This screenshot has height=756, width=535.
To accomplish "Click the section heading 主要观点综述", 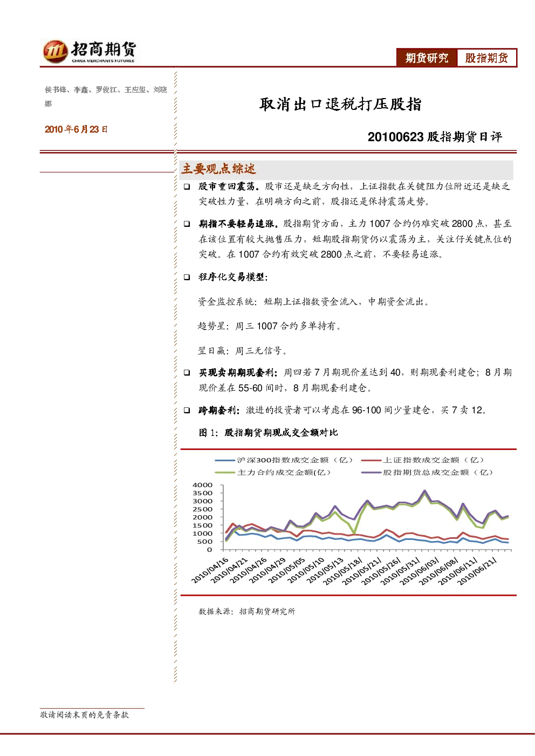I will [x=218, y=169].
